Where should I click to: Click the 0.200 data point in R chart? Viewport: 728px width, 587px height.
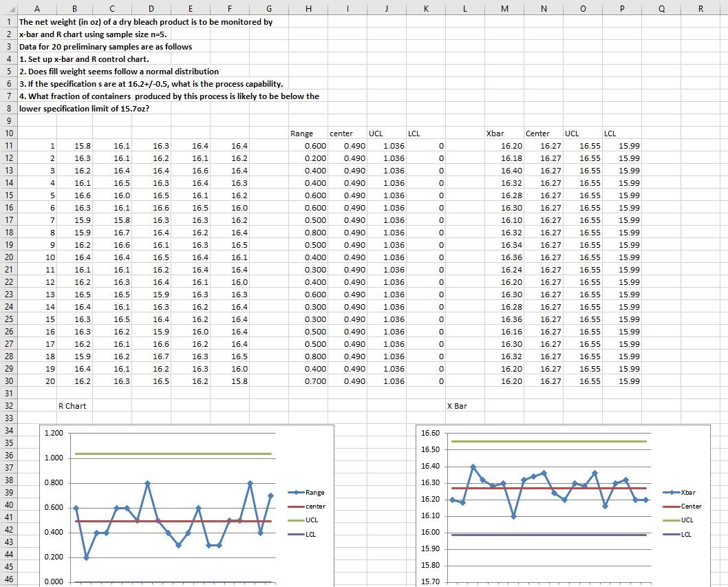tap(87, 557)
